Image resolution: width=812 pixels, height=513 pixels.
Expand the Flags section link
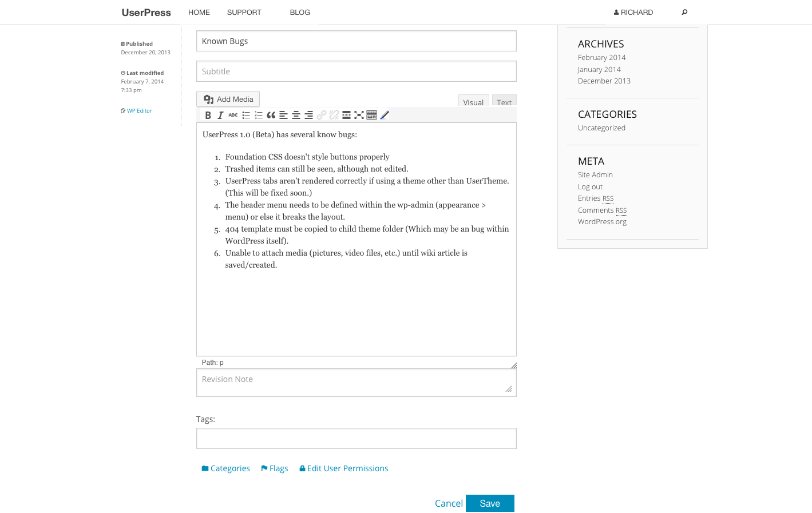click(274, 468)
